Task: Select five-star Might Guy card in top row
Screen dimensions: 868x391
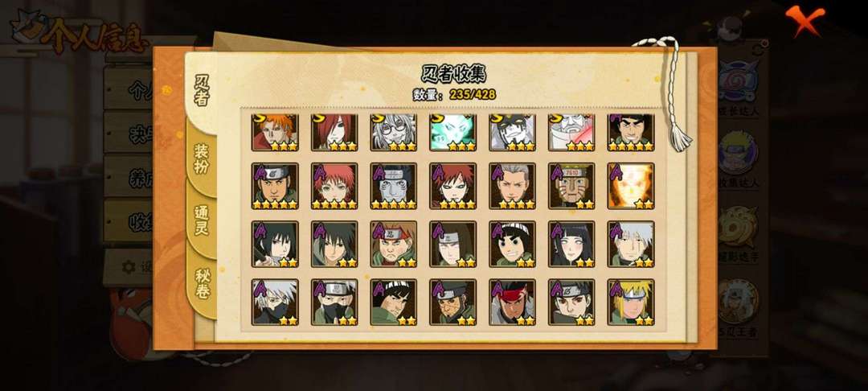Action: [631, 132]
